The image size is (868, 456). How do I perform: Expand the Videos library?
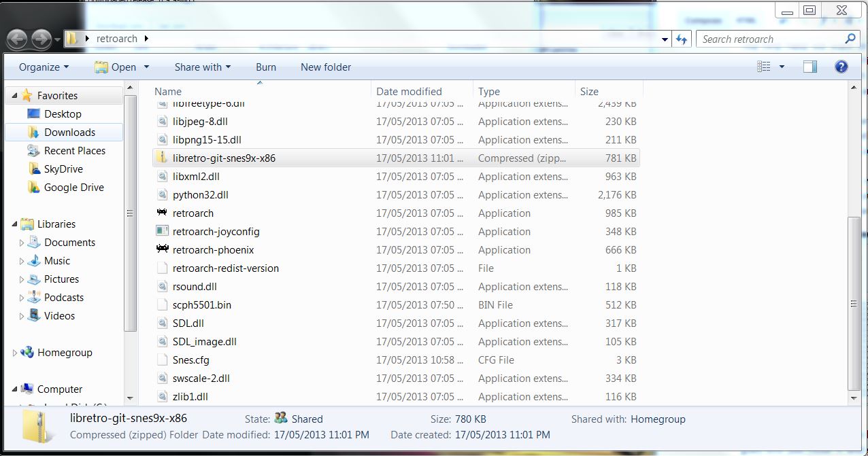21,316
